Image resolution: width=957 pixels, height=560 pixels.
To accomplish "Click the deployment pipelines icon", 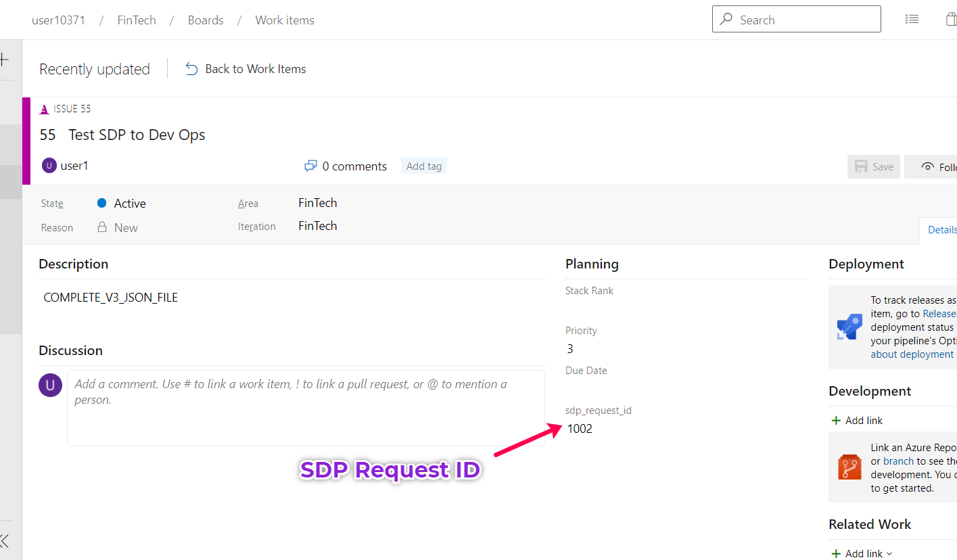I will [849, 327].
